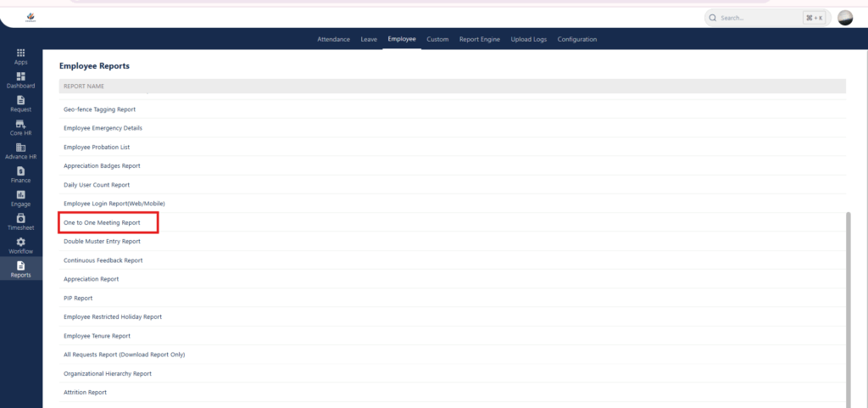Go to Dashboard in sidebar

click(x=21, y=81)
